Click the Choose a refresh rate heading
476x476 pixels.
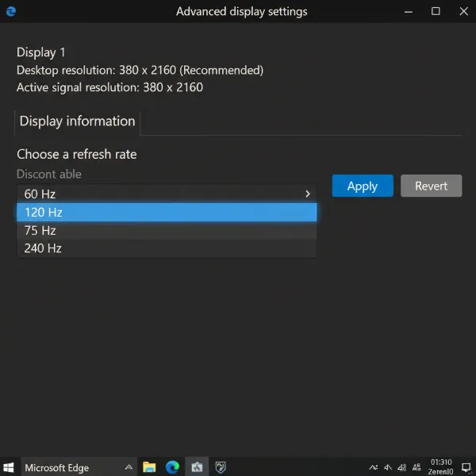pos(77,154)
